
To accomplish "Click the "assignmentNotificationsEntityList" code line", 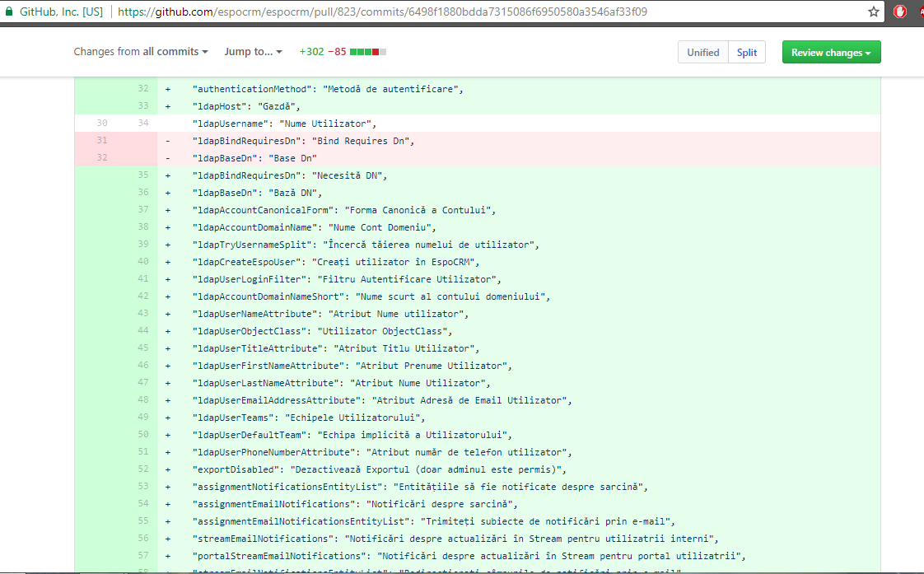I will [420, 487].
